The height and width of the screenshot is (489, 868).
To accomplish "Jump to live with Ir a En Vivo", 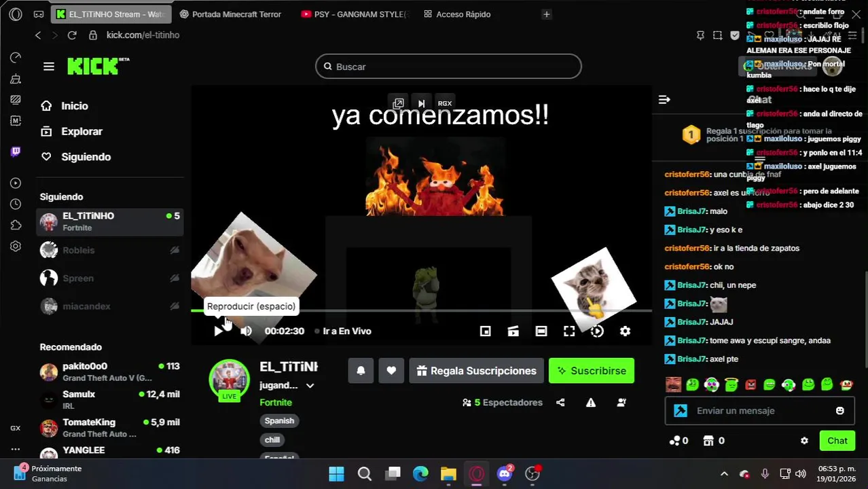I will [343, 331].
